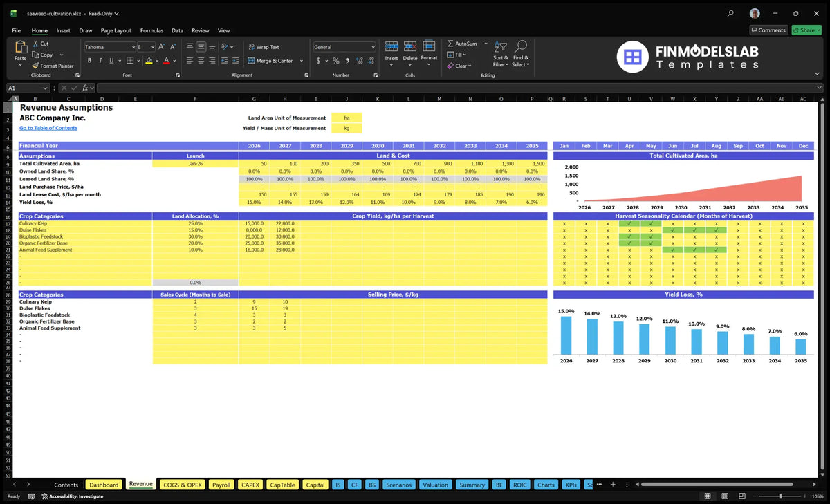Open the COGS & OPEX sheet tab
Screen dimensions: 830x504
click(183, 485)
